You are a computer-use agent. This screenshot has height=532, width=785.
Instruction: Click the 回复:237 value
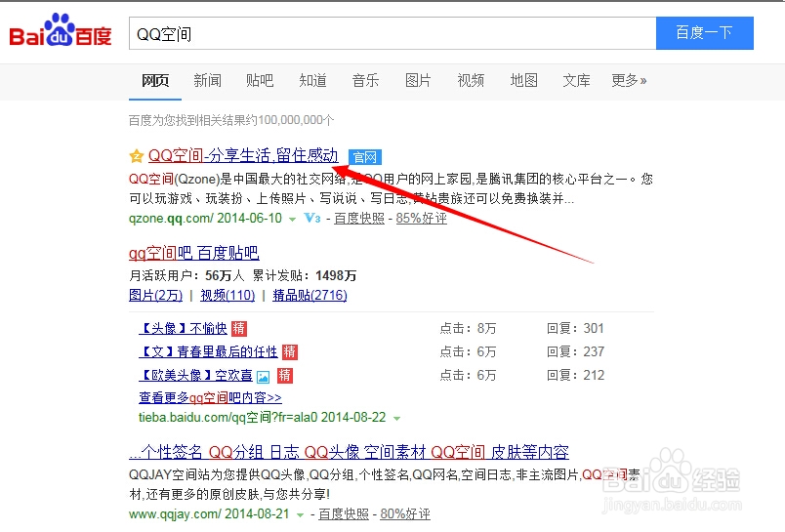tap(575, 351)
